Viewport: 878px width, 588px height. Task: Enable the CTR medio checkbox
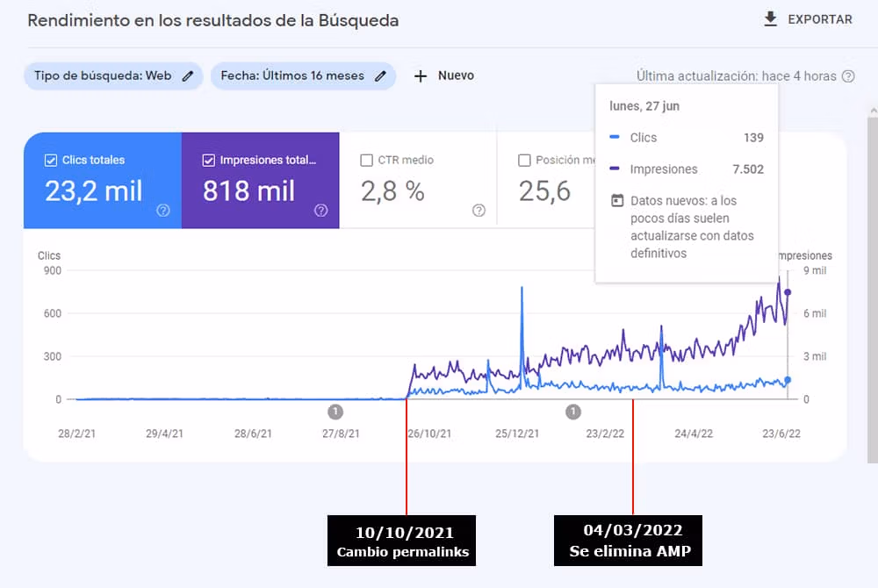367,161
